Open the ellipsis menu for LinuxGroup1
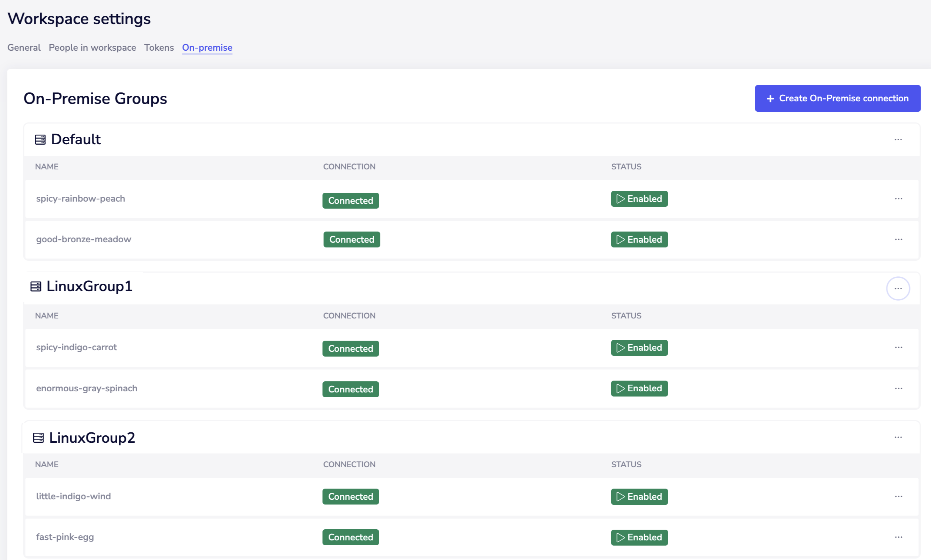This screenshot has height=560, width=931. click(x=898, y=288)
